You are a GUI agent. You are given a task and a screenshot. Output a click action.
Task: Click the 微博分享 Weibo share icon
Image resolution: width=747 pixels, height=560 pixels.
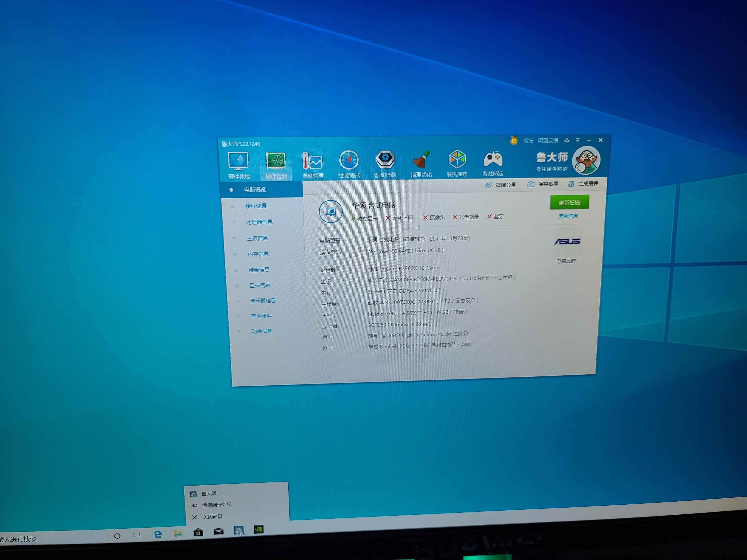click(488, 185)
